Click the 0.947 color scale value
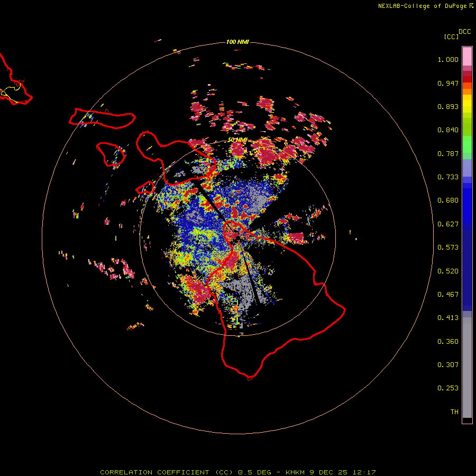The image size is (476, 476). coord(448,83)
